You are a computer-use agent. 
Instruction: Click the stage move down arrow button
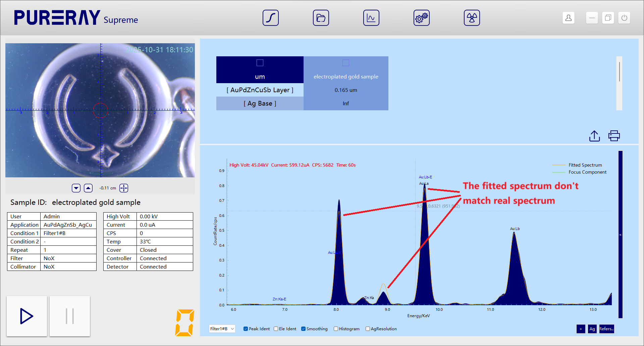[x=76, y=188]
